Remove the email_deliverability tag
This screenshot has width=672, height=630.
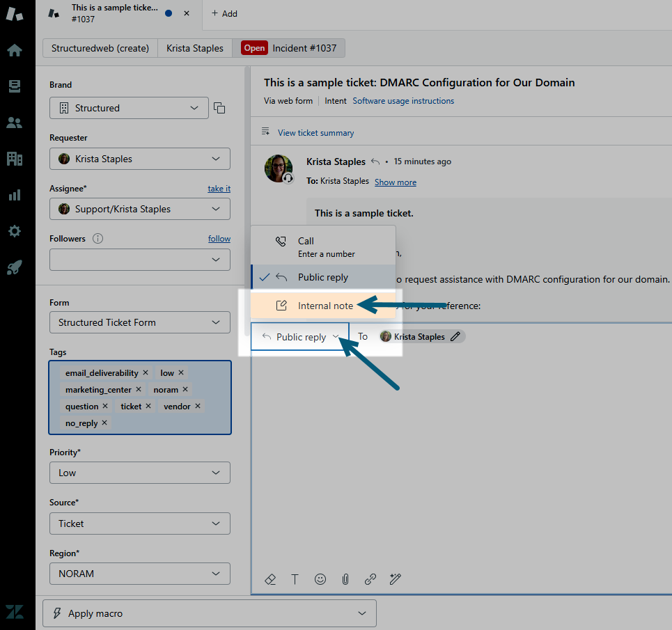click(146, 373)
